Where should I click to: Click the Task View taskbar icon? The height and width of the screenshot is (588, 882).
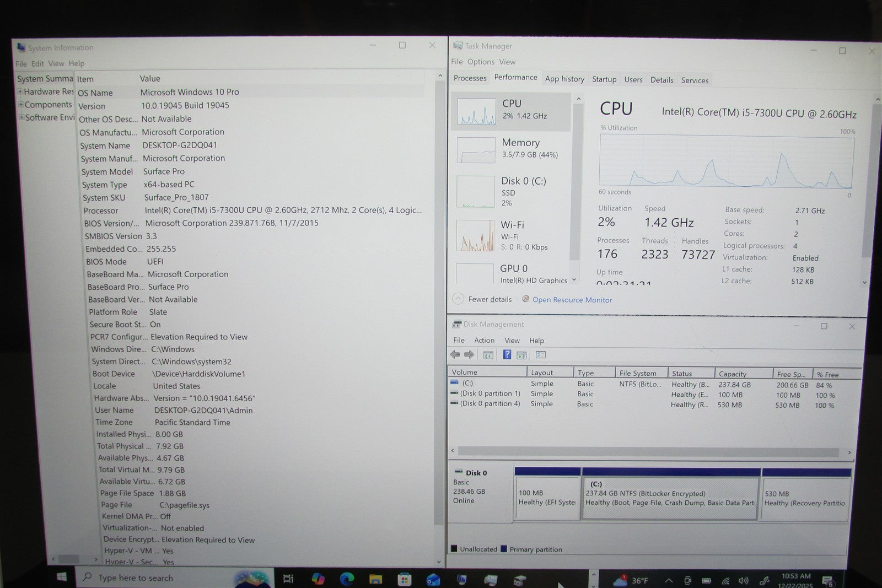288,579
